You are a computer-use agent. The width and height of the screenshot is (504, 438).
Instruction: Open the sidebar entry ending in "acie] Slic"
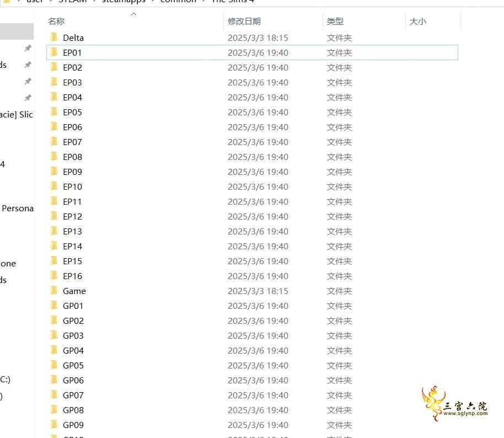click(17, 115)
